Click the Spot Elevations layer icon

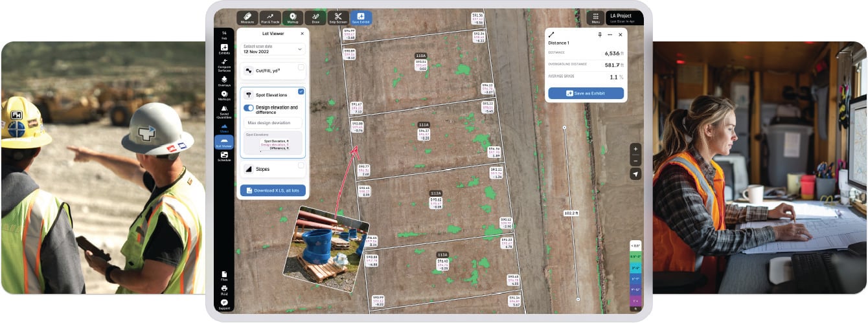click(x=249, y=95)
